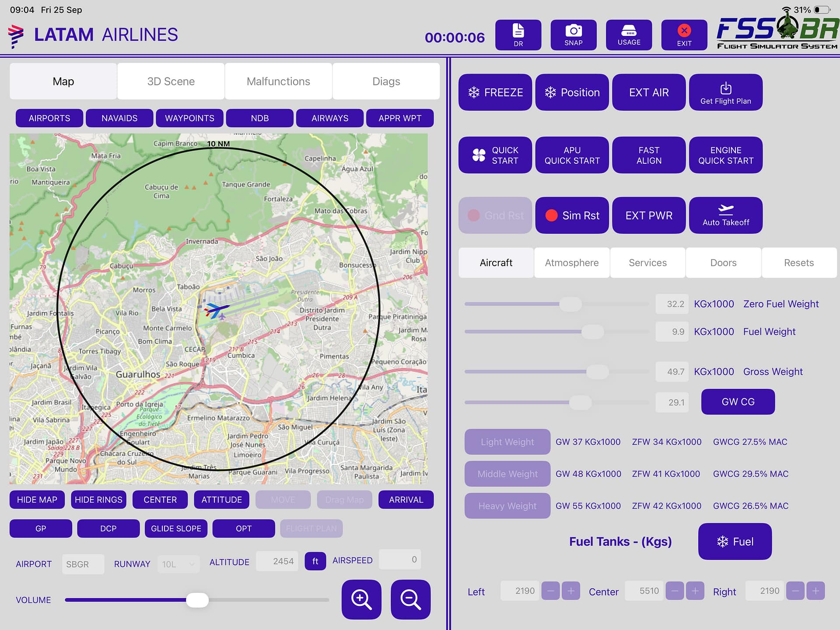This screenshot has height=630, width=840.
Task: Click the GP button
Action: click(41, 528)
